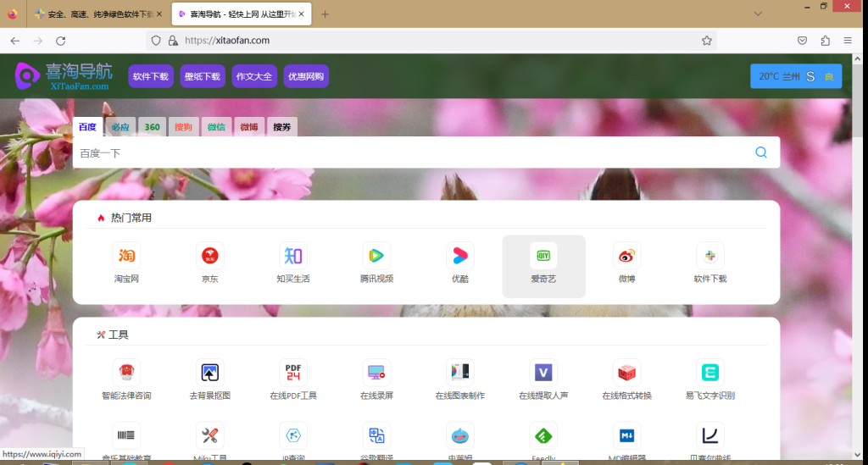
Task: Click the xitaofan.com address bar
Action: coord(431,41)
